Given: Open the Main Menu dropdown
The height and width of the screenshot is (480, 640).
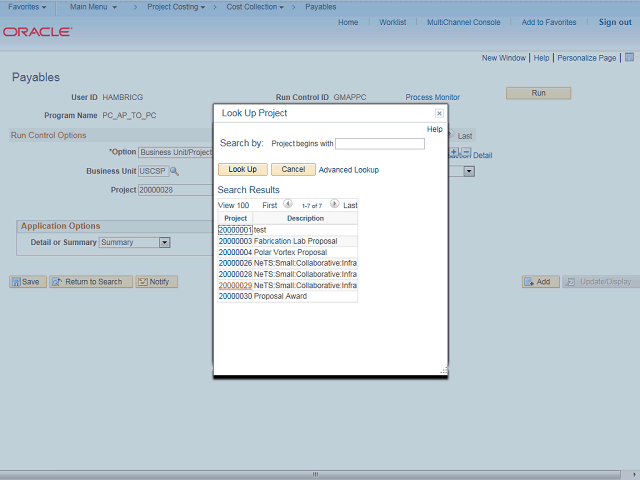Looking at the screenshot, I should click(x=92, y=7).
